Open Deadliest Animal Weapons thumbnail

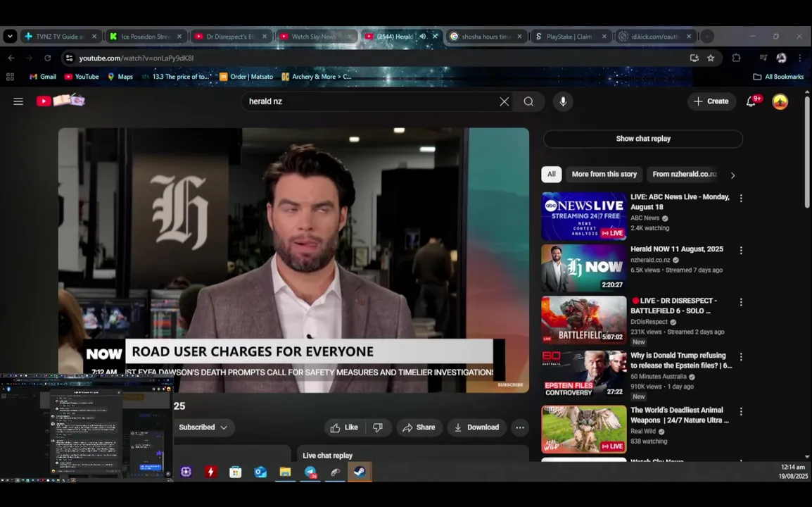[583, 430]
